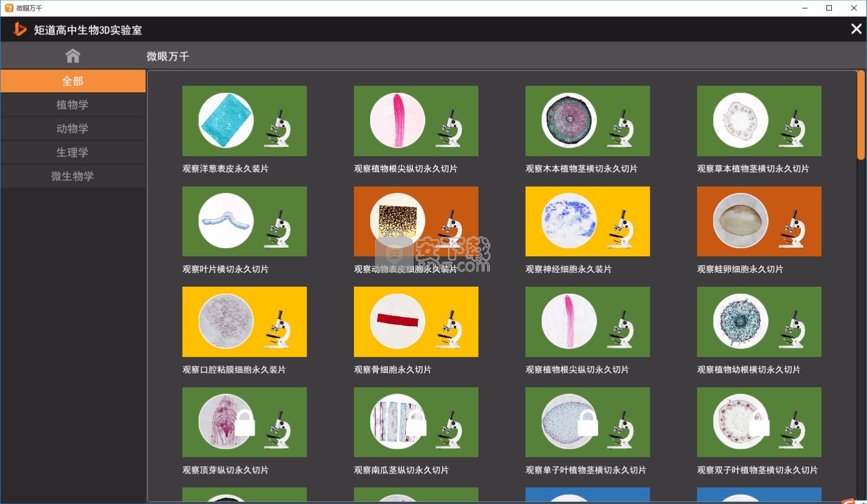
Task: Open the animal epidermis cell sample thumbnail
Action: [x=398, y=221]
